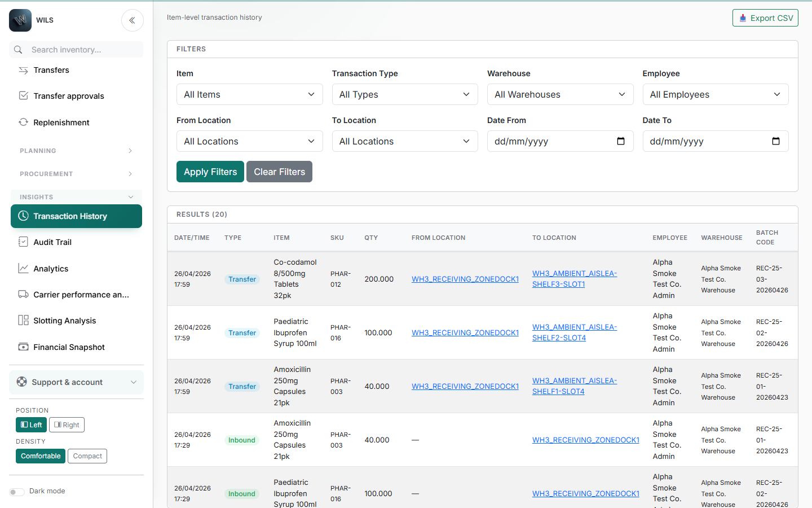
Task: Click the DATE/TIME column header
Action: click(192, 238)
